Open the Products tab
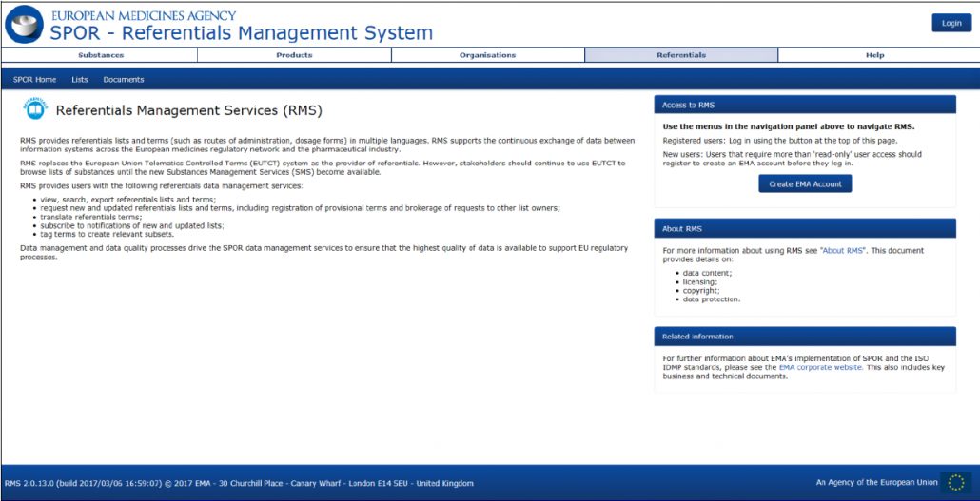 (x=294, y=55)
